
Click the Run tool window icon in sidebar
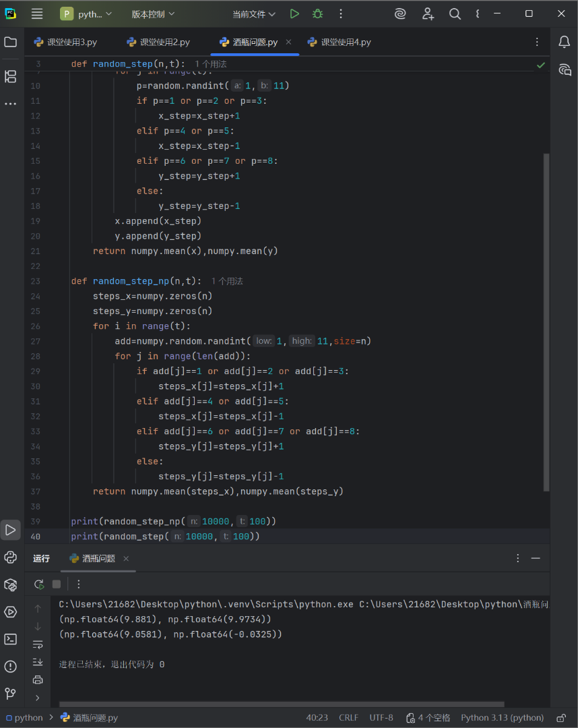tap(10, 530)
